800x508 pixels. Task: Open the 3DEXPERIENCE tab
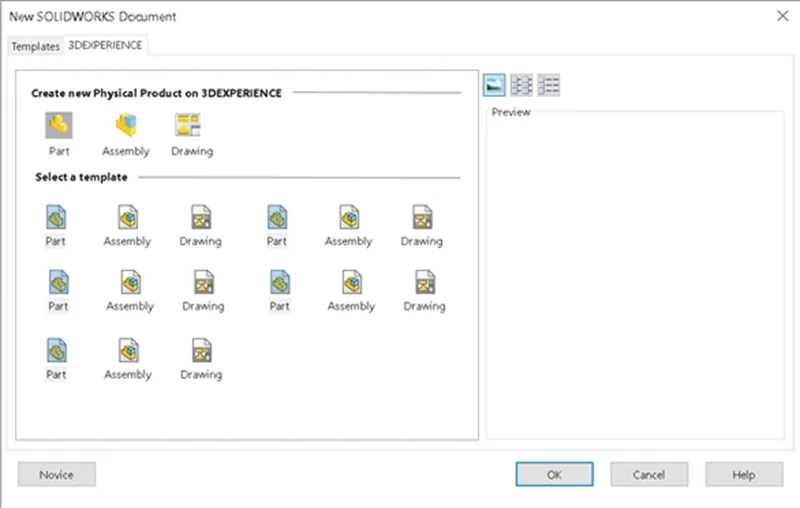(105, 45)
